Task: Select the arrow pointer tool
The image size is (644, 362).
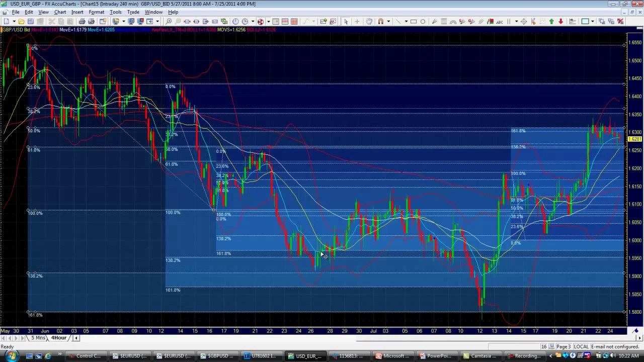Action: (x=346, y=21)
